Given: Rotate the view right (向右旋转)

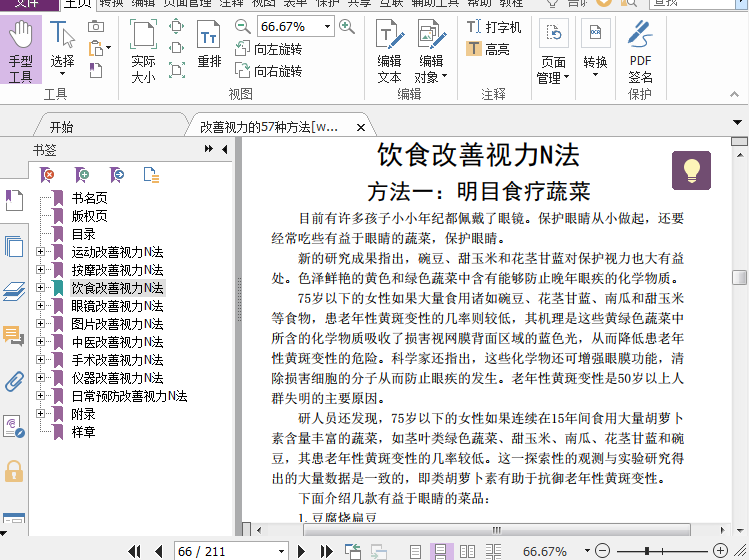Looking at the screenshot, I should [x=268, y=71].
